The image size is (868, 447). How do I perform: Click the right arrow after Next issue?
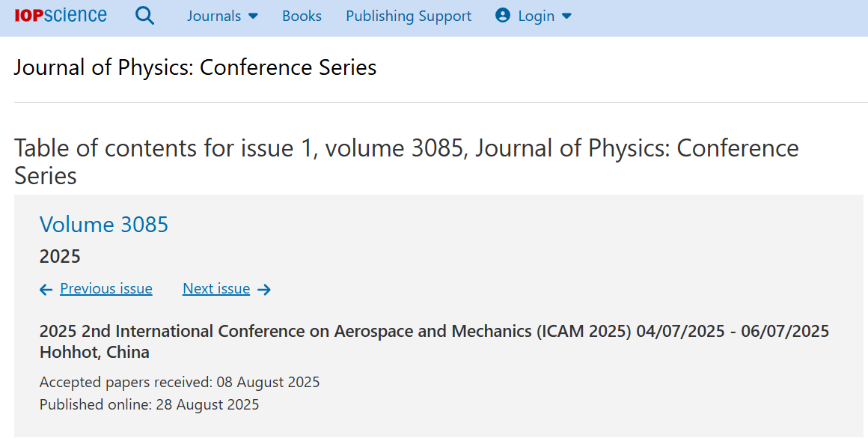[x=264, y=290]
